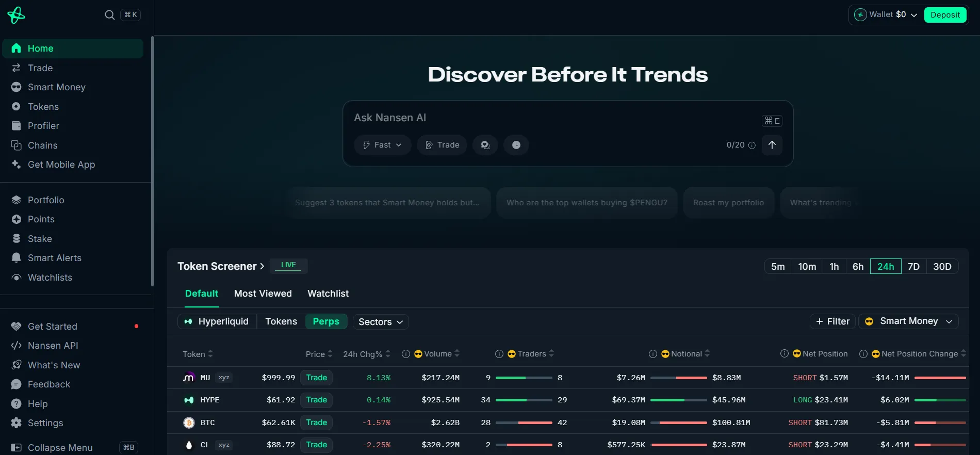Switch screener to Tokens
Image resolution: width=980 pixels, height=455 pixels.
click(x=281, y=321)
